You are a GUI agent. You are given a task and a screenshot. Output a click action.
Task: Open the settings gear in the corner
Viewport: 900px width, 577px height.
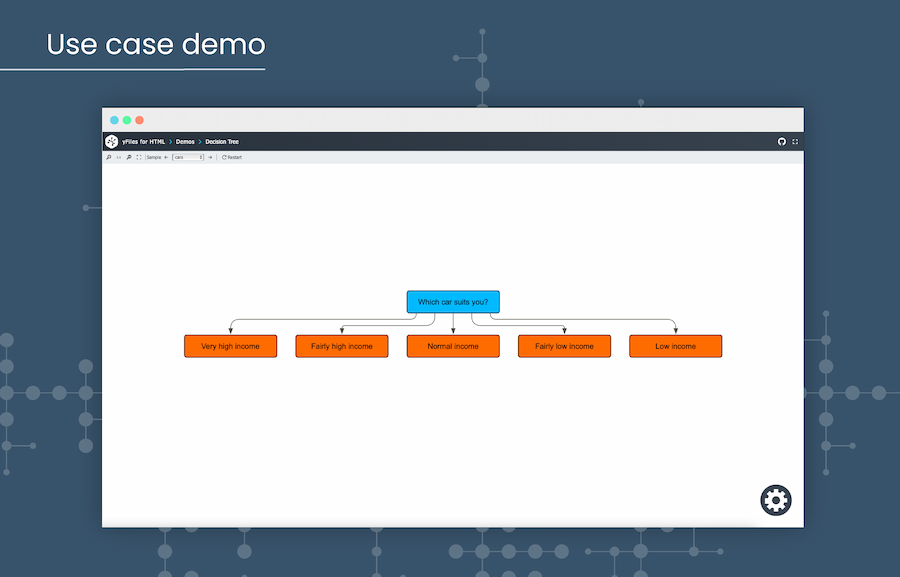click(776, 500)
